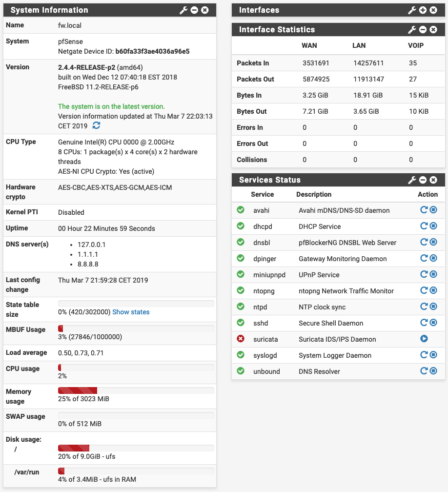Open Services Status widget settings wrench
The width and height of the screenshot is (448, 492).
[x=412, y=180]
